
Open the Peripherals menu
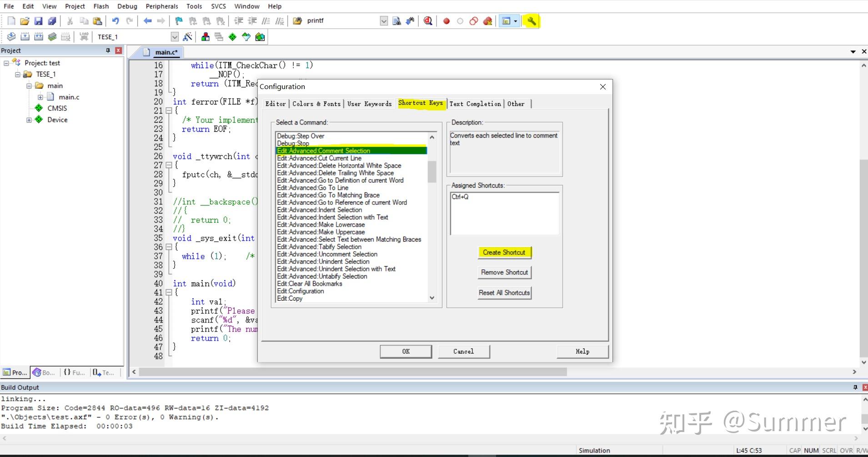point(162,6)
